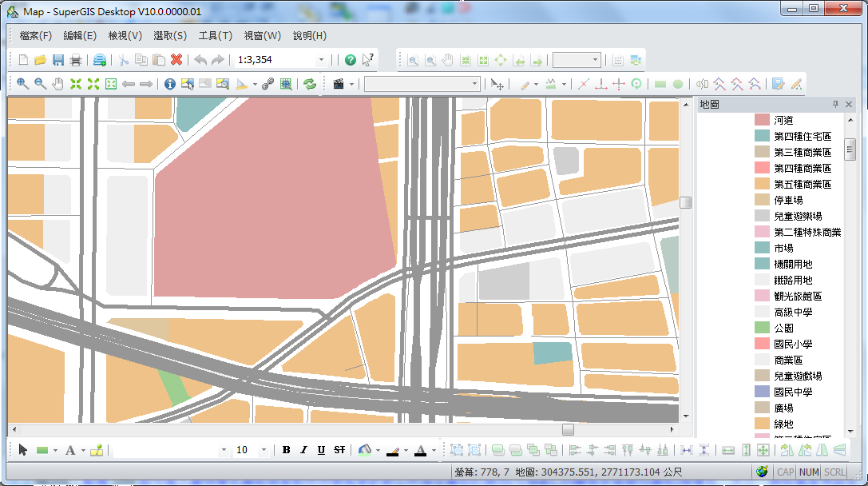868x486 pixels.
Task: Activate the Pan hand tool
Action: (58, 84)
